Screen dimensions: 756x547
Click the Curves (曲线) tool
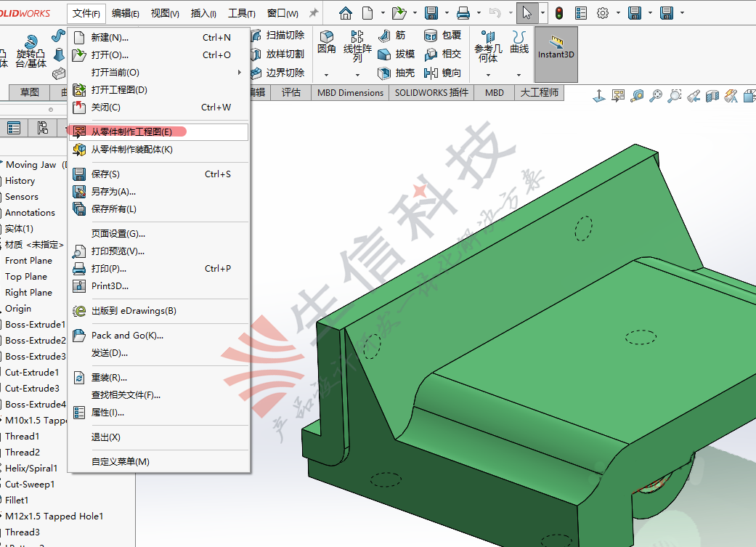click(x=519, y=42)
